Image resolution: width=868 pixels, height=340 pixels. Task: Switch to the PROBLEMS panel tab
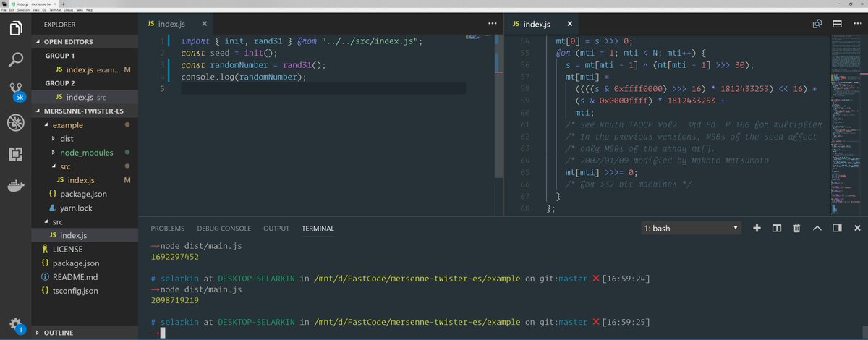click(x=167, y=229)
